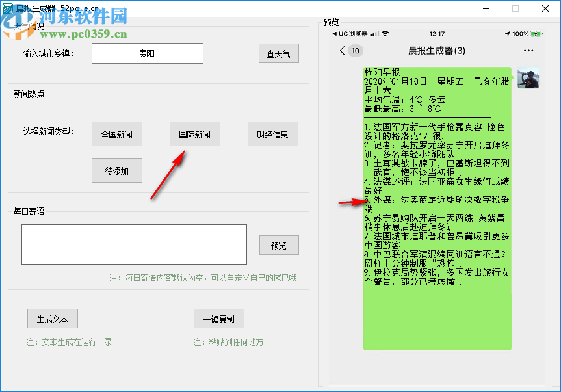
Task: Click the UC浏览器 return label in the status bar
Action: point(350,34)
